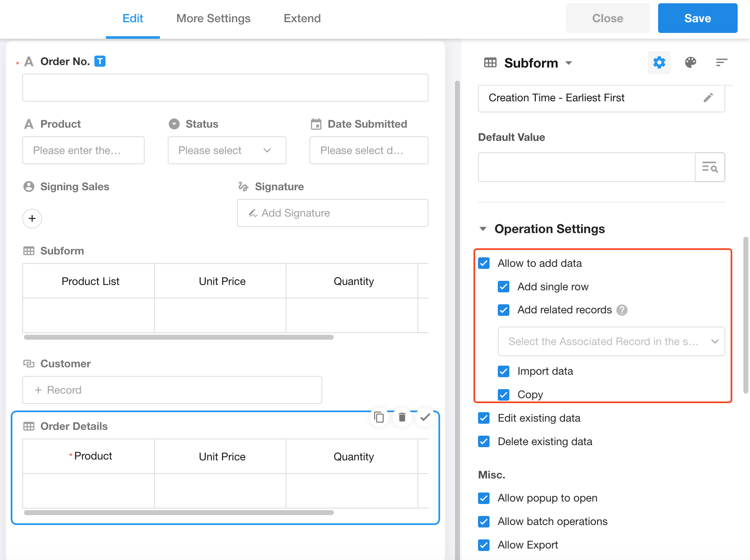Click the Save button
This screenshot has width=750, height=560.
click(697, 19)
